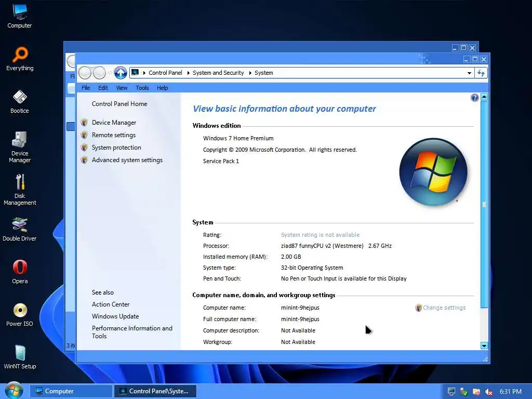Click the shield icon beside Device Manager link
Image resolution: width=532 pixels, height=399 pixels.
tap(84, 123)
